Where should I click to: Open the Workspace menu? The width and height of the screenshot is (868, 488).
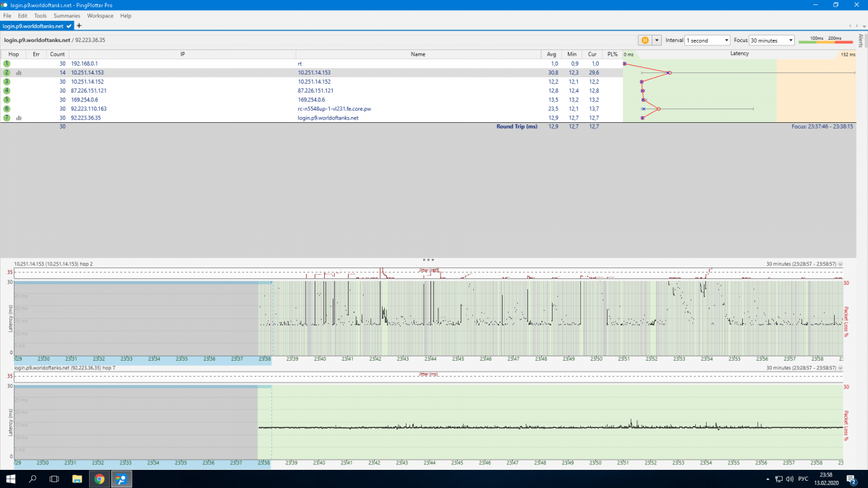(101, 15)
